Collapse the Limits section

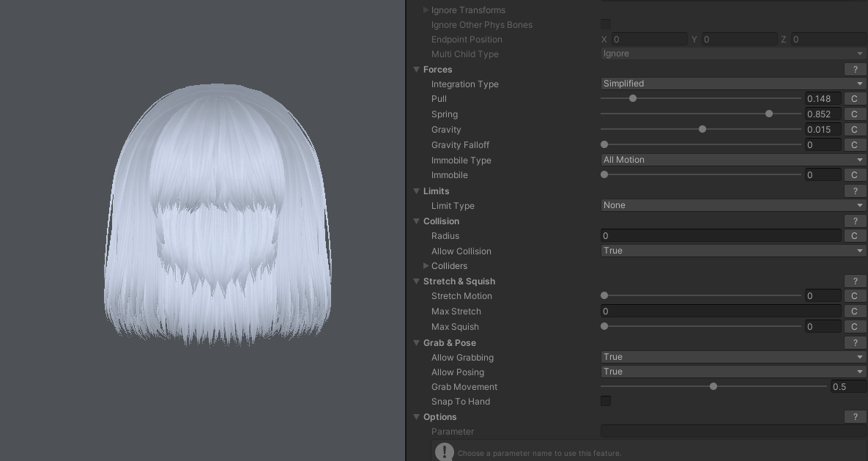coord(416,191)
